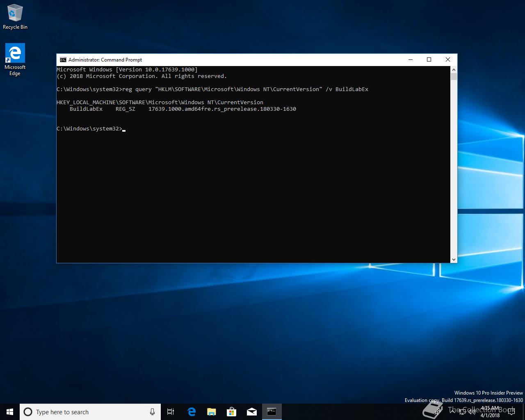Open the Recycle Bin desktop icon
Viewport: 525px width, 420px height.
pyautogui.click(x=15, y=17)
